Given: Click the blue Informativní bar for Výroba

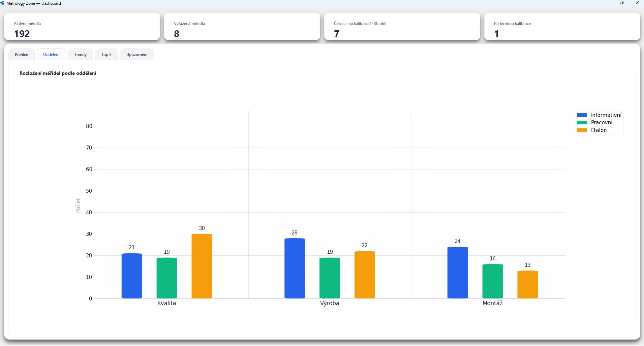Looking at the screenshot, I should pyautogui.click(x=295, y=268).
